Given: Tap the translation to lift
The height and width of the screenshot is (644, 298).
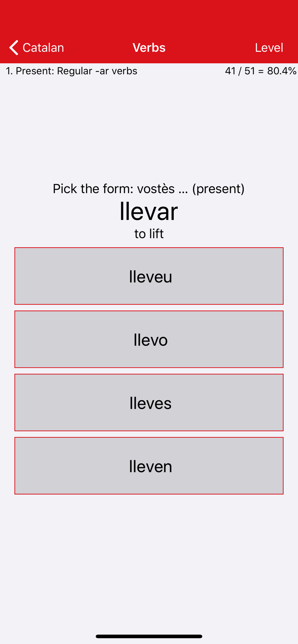Looking at the screenshot, I should point(149,234).
